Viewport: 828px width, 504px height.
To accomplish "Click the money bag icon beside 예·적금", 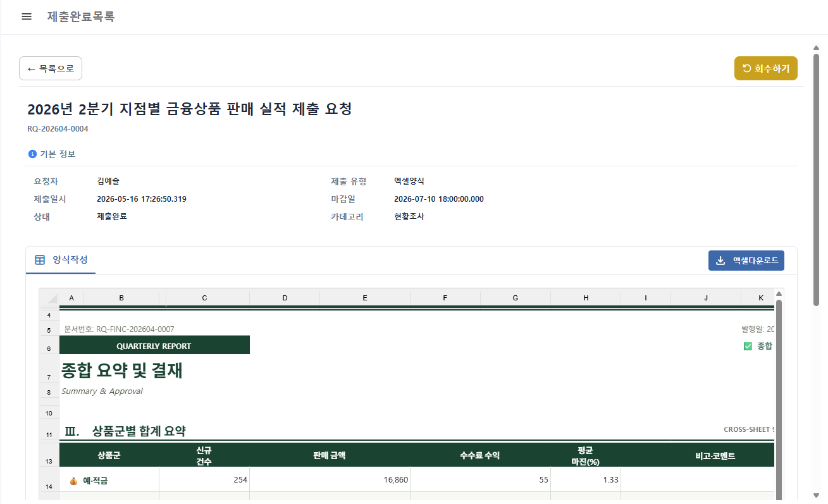I will coord(74,481).
